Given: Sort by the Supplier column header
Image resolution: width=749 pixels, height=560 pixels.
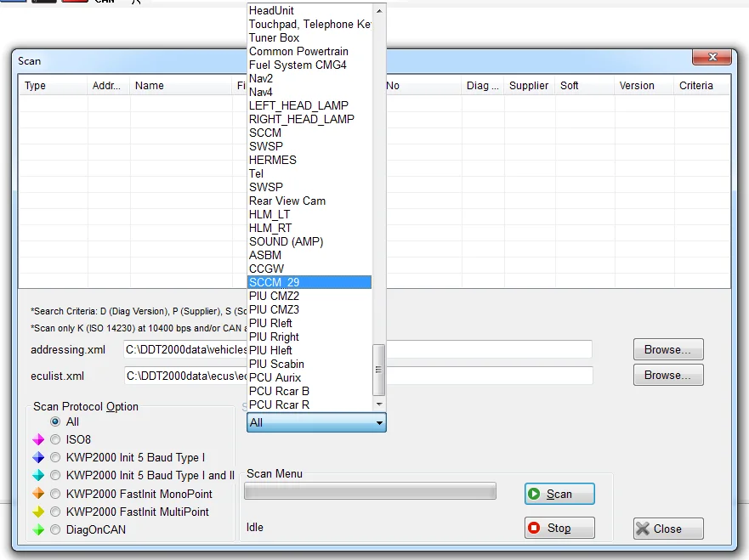Looking at the screenshot, I should [530, 86].
